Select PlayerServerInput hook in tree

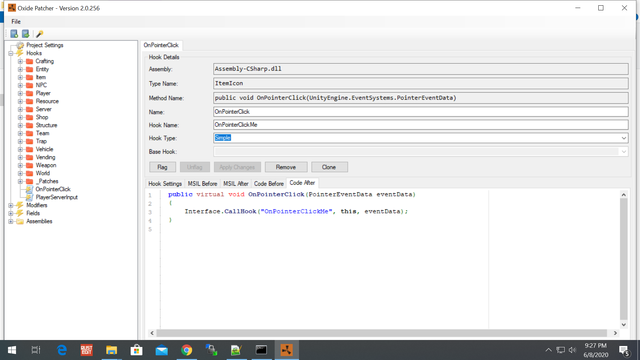coord(56,198)
